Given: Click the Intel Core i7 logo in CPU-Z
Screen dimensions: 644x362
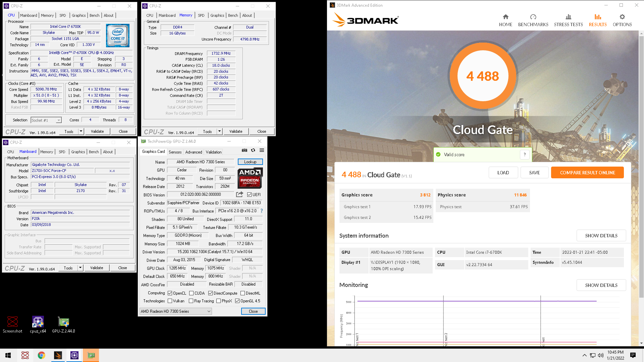Looking at the screenshot, I should (118, 35).
